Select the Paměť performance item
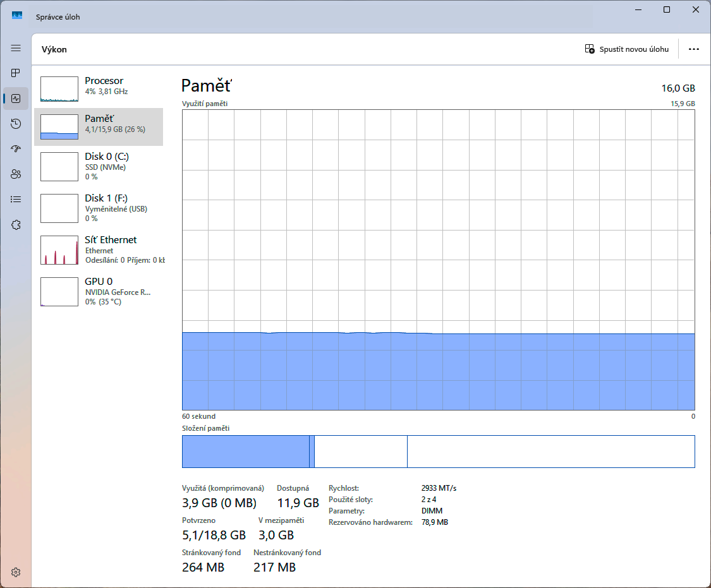 pos(99,127)
